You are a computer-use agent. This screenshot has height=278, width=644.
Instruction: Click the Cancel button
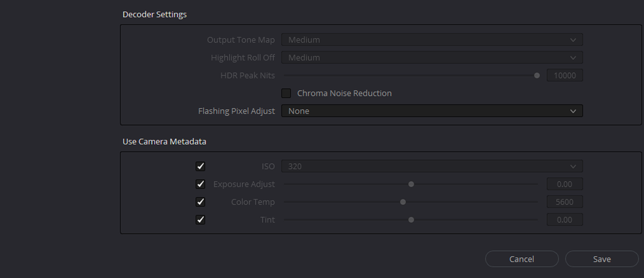coord(522,259)
